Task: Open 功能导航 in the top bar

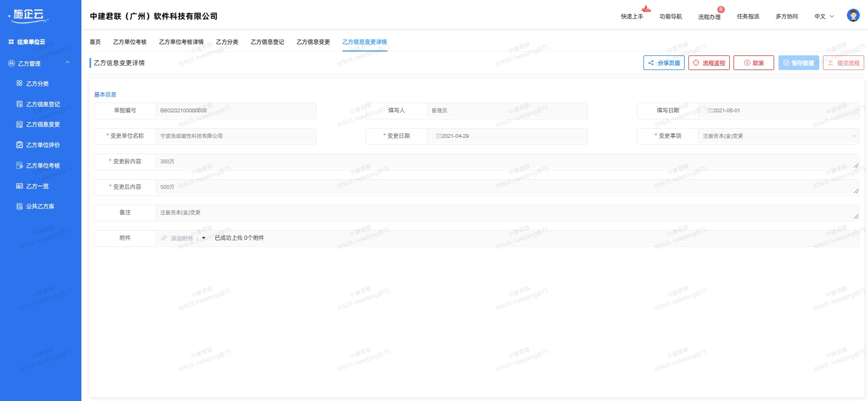Action: click(671, 17)
